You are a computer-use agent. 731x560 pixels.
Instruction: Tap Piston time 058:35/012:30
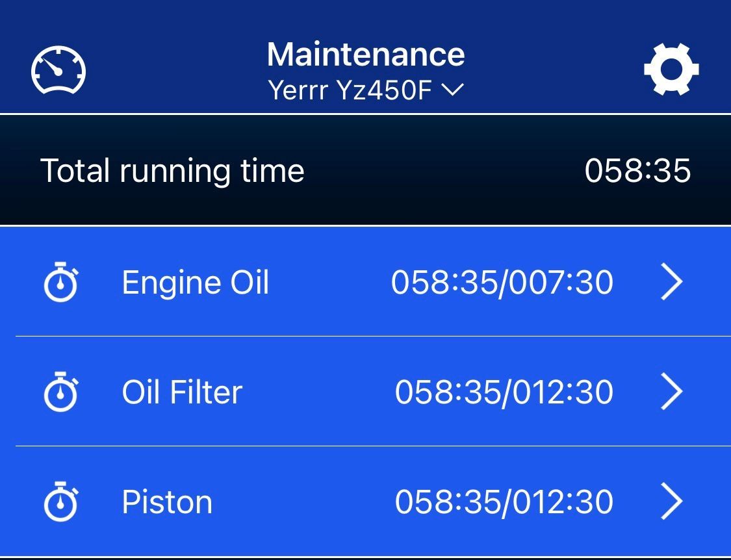click(504, 502)
